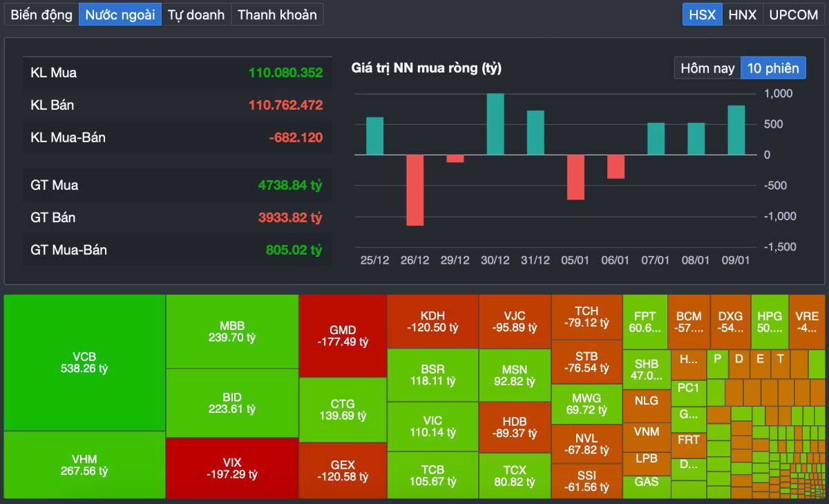Image resolution: width=829 pixels, height=504 pixels.
Task: Open the BCM treemap tile
Action: pos(689,322)
